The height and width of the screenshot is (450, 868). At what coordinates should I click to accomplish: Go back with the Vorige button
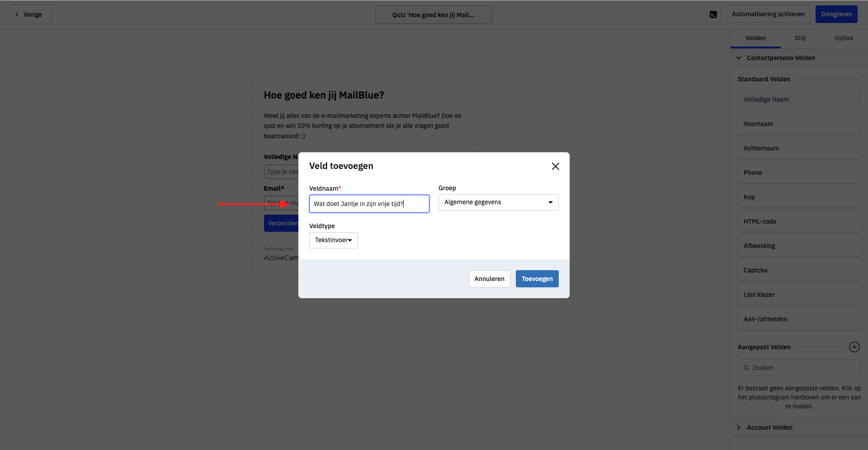click(31, 14)
